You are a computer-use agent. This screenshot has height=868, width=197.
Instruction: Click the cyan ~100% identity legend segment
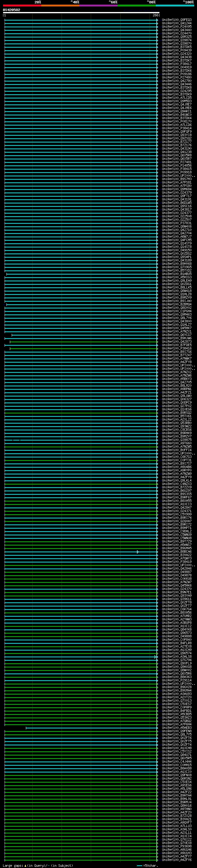(x=175, y=6)
